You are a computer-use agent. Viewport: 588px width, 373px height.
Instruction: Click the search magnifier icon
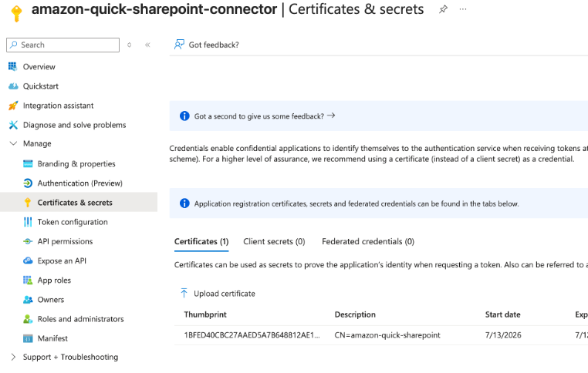pyautogui.click(x=13, y=45)
